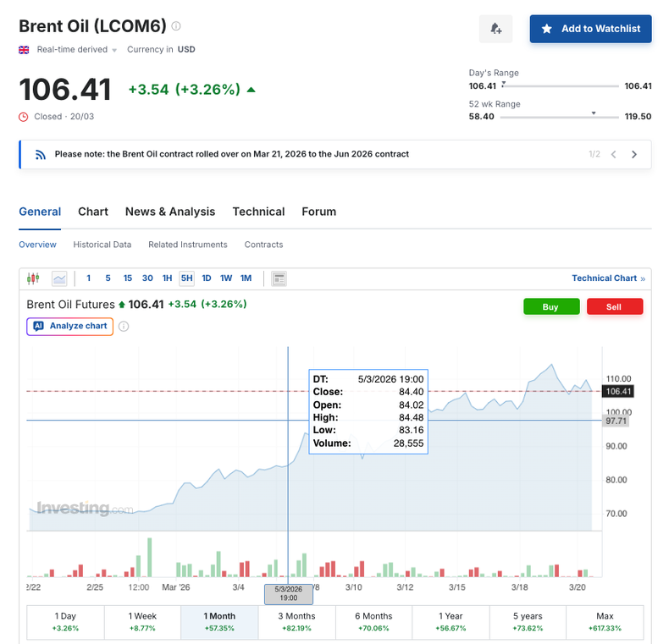This screenshot has height=644, width=669.
Task: Select the 1D chart interval
Action: [x=207, y=278]
